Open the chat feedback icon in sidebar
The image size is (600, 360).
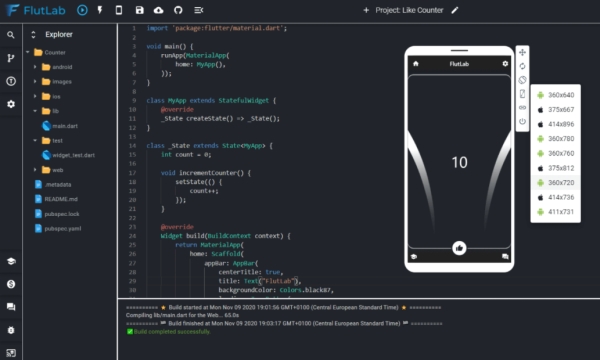(11, 307)
